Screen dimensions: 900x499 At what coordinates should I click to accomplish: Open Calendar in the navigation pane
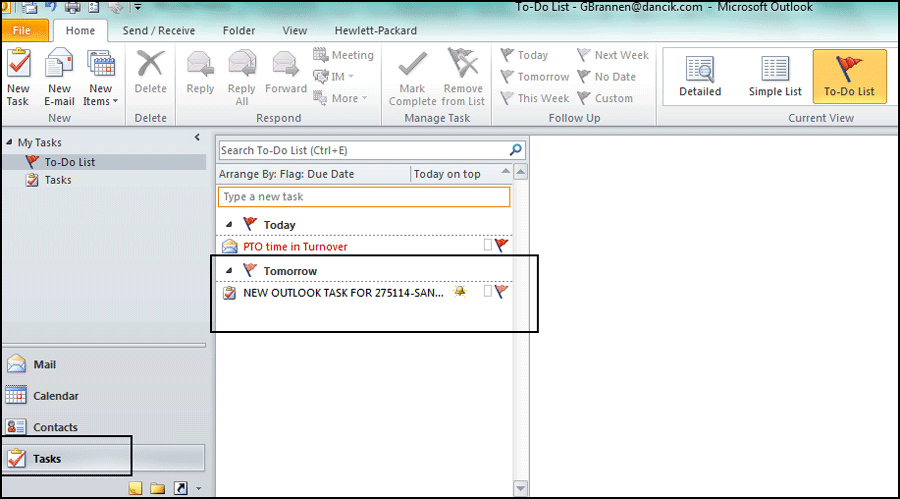click(x=55, y=396)
